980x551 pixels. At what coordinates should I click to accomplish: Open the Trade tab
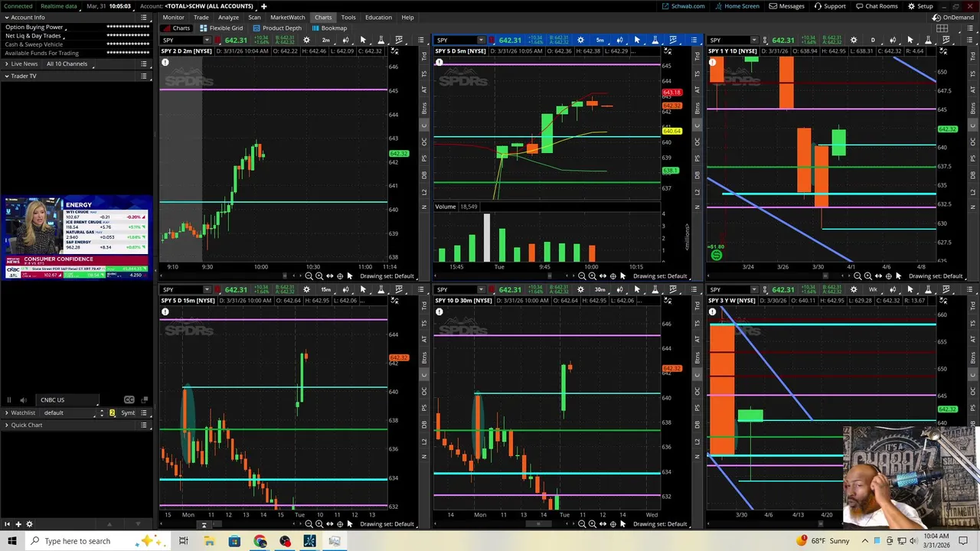201,17
